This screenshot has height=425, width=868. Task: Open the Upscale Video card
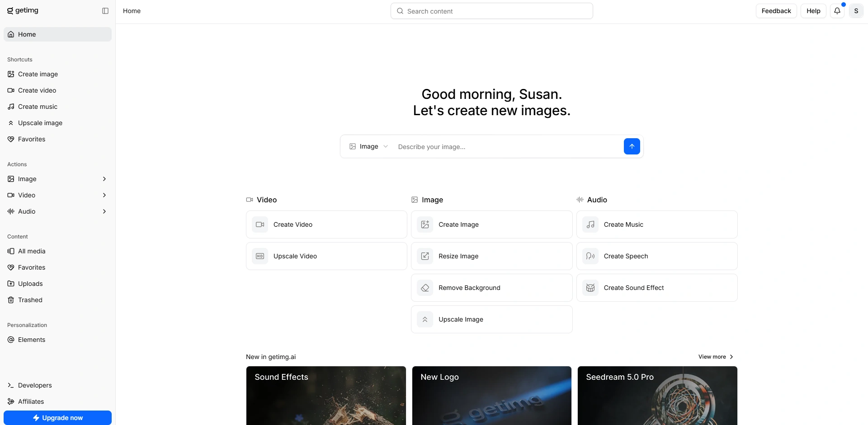click(x=326, y=256)
